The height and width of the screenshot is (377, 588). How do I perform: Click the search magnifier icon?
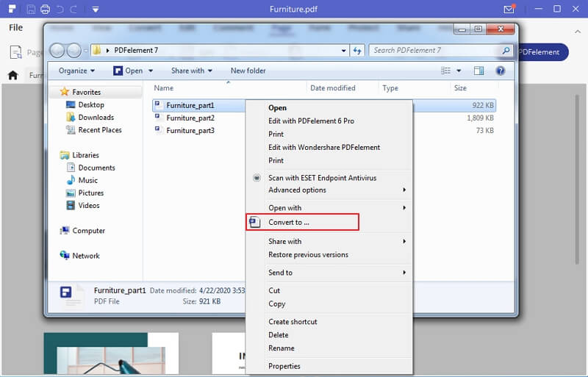[506, 50]
